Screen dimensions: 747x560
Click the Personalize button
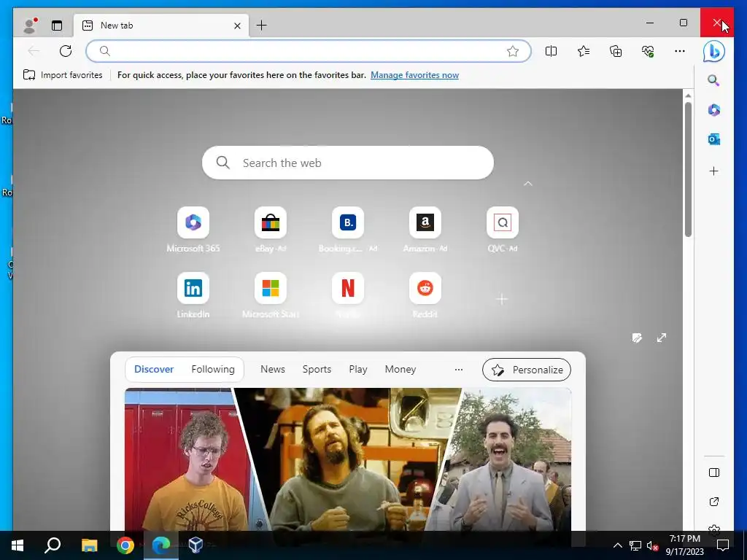pyautogui.click(x=527, y=370)
